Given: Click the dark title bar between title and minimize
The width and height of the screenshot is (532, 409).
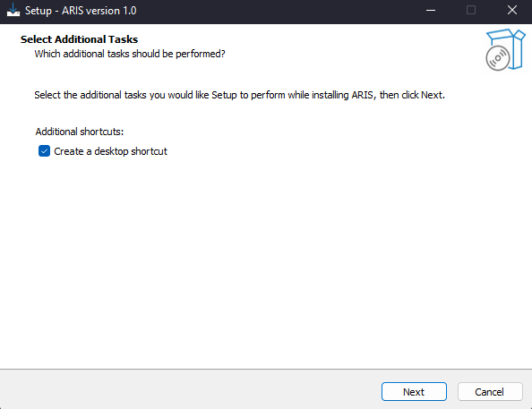Looking at the screenshot, I should tap(279, 11).
